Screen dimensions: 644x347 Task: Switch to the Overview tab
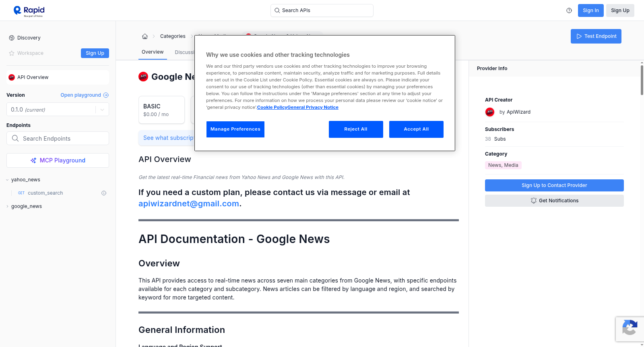pos(153,52)
